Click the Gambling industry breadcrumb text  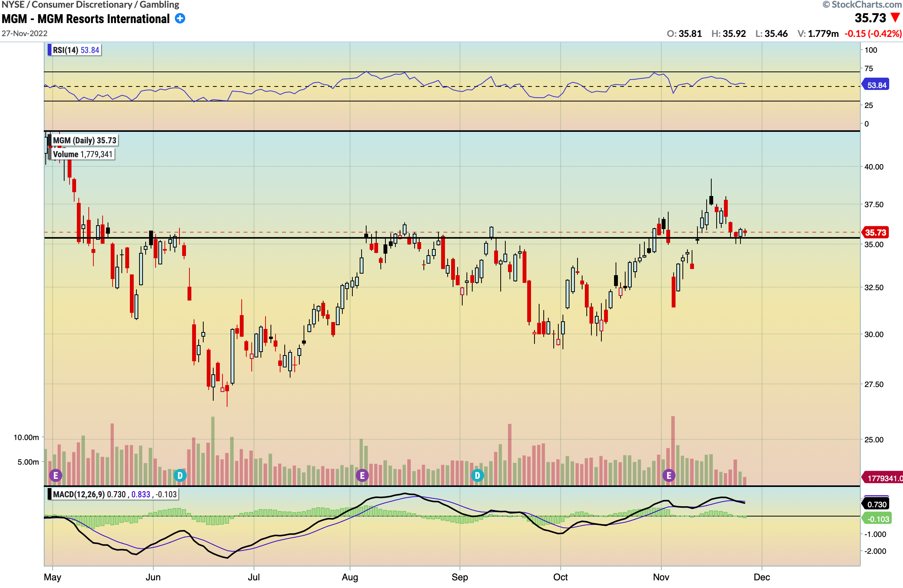159,5
